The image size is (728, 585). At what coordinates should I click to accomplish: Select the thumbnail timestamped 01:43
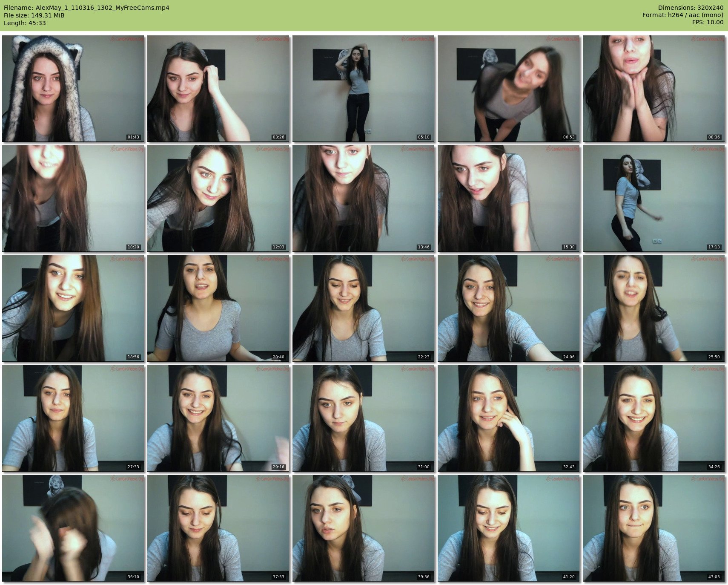[x=73, y=88]
